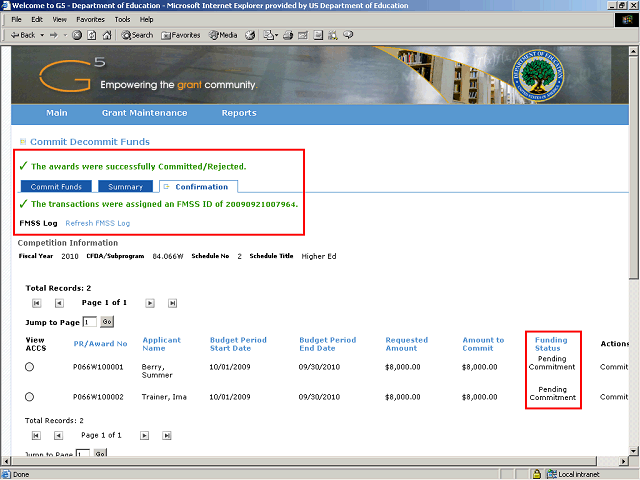Click the P066W100001 award number cell
Screen dimensions: 640x480
point(98,367)
